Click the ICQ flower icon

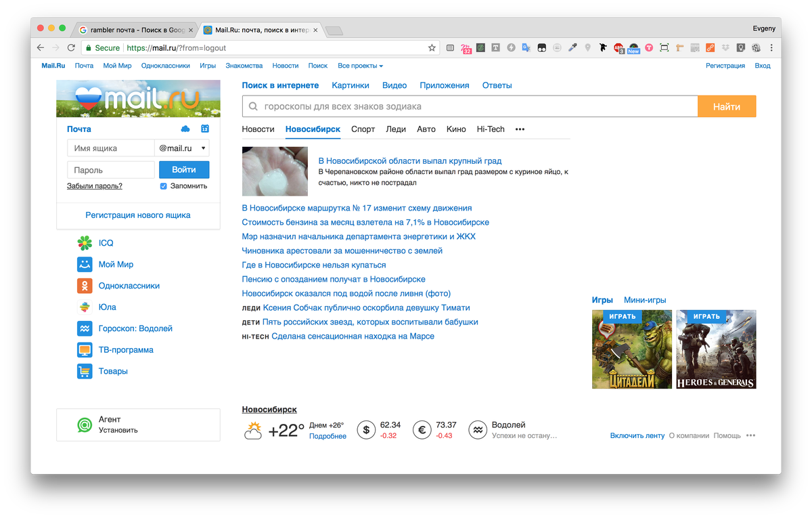click(84, 243)
